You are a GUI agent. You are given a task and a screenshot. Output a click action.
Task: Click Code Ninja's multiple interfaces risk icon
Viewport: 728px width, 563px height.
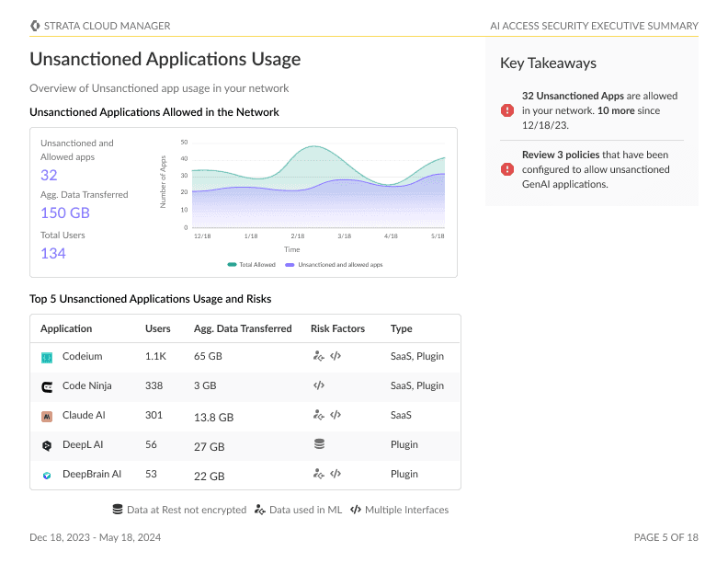click(x=319, y=385)
